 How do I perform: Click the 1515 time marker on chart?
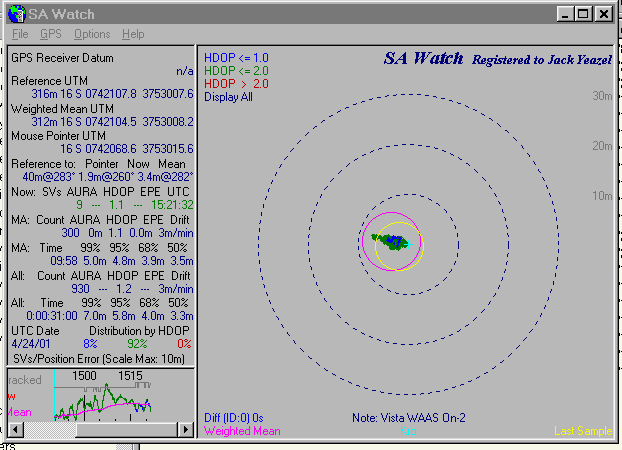130,376
